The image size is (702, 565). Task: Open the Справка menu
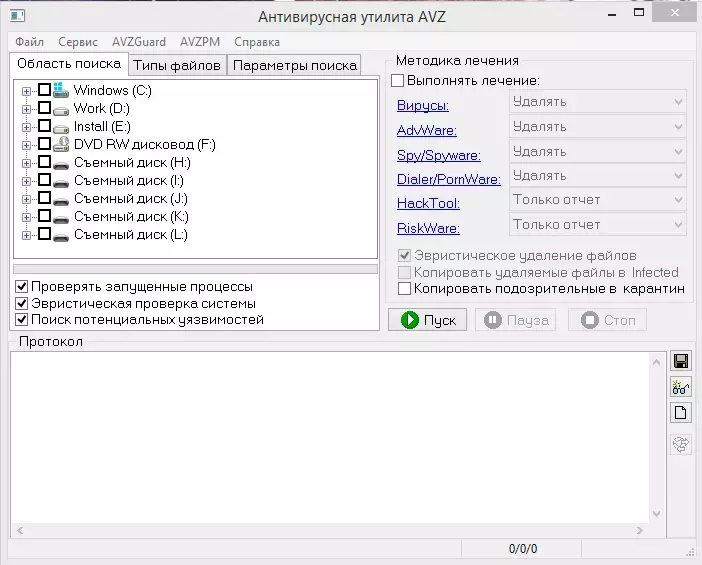pos(257,42)
